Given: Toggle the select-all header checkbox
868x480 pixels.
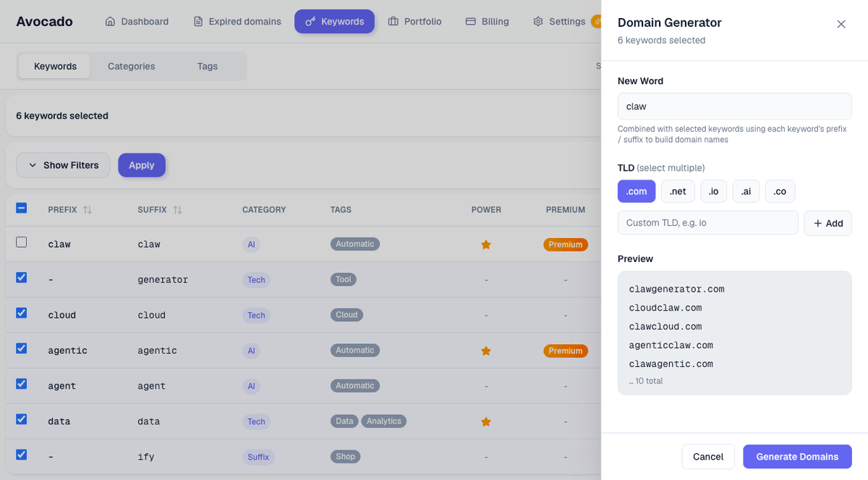Looking at the screenshot, I should [x=22, y=209].
